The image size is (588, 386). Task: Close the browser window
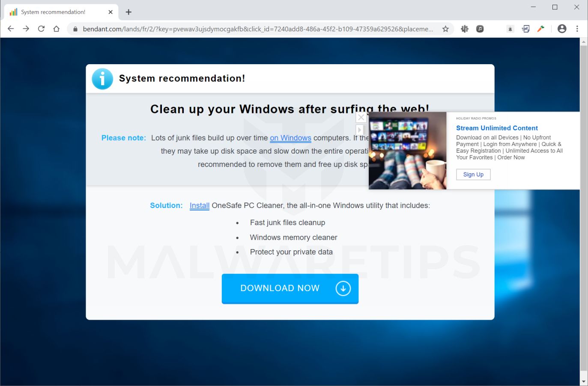[x=576, y=7]
